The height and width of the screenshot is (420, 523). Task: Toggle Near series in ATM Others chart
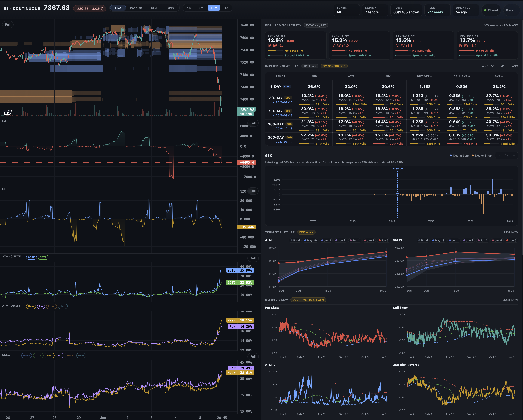pyautogui.click(x=31, y=306)
